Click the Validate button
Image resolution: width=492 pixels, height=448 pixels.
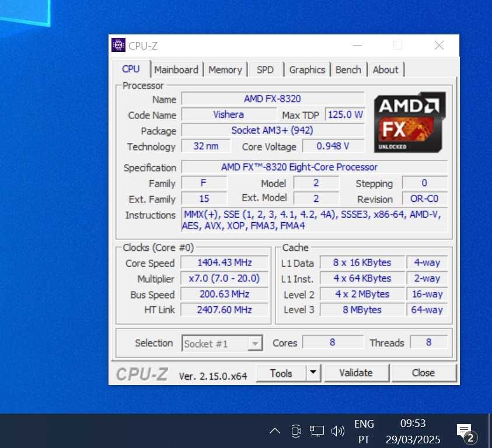356,373
